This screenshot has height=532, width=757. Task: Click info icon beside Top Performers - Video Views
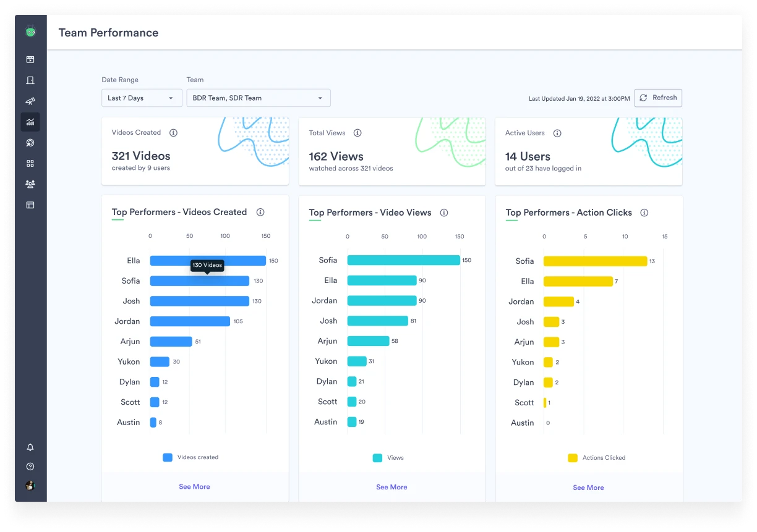444,213
